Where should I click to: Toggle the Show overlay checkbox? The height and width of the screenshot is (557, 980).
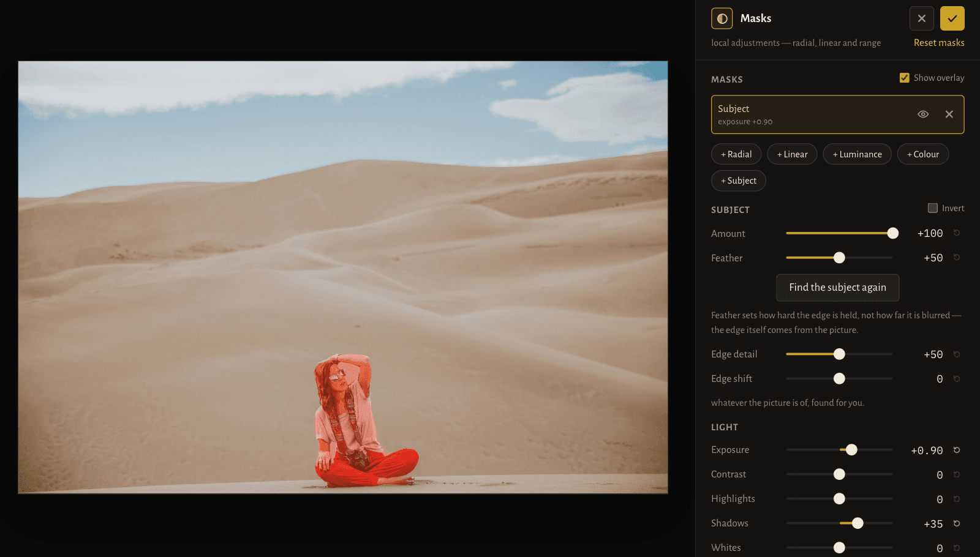pos(904,78)
